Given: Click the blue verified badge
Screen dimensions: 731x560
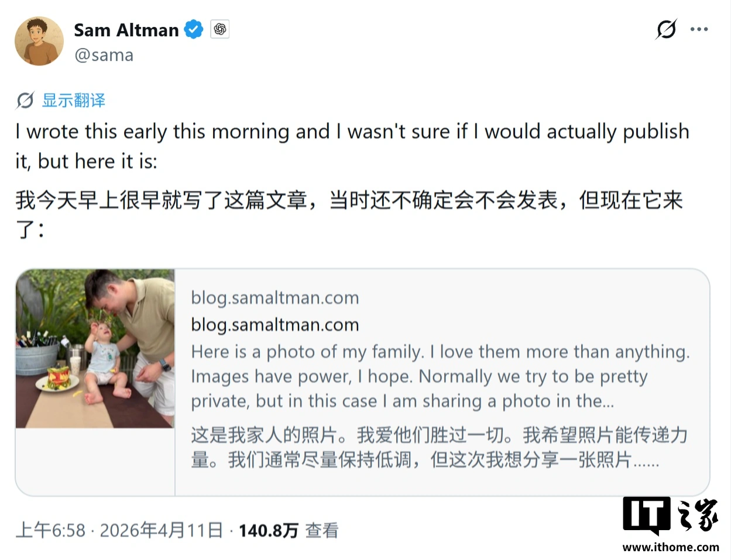Looking at the screenshot, I should pos(194,29).
